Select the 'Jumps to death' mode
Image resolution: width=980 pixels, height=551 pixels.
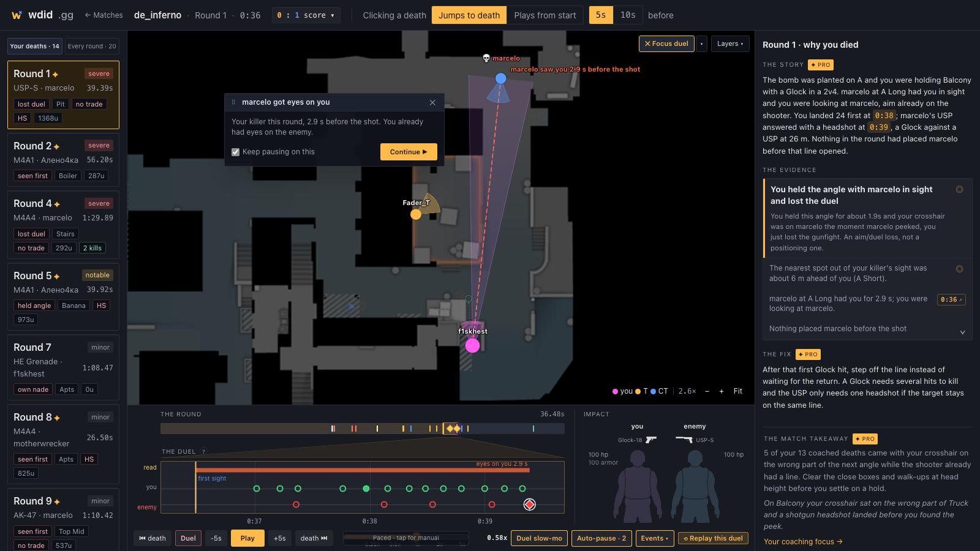pyautogui.click(x=469, y=15)
